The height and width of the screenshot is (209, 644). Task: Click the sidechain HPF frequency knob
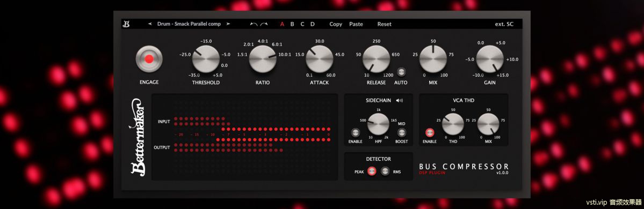pos(378,124)
